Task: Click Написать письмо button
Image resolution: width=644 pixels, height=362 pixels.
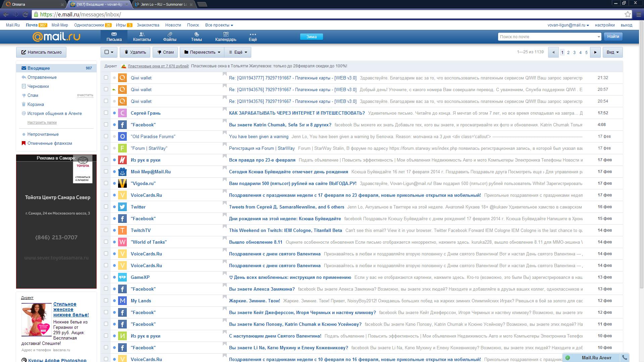Action: point(41,52)
